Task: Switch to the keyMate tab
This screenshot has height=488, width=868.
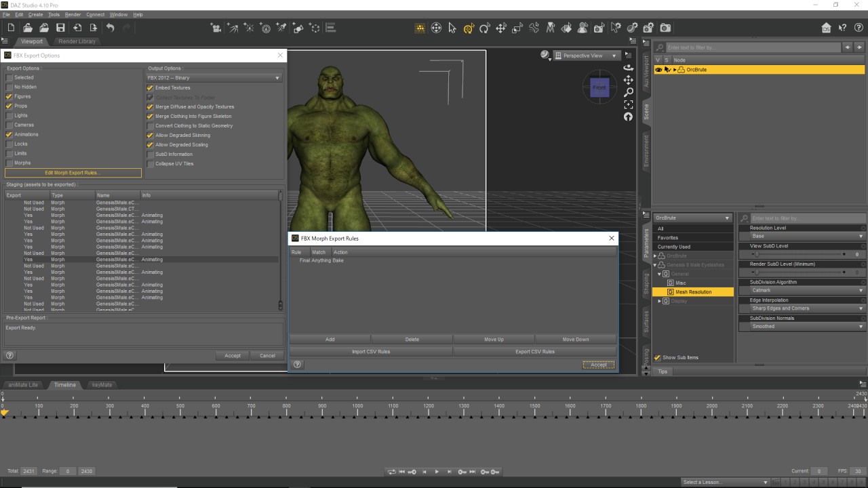Action: pyautogui.click(x=102, y=385)
